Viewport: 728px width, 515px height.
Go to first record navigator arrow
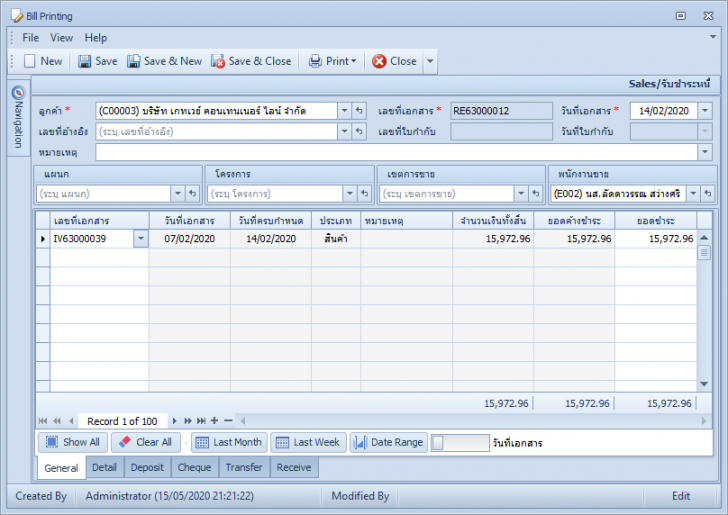pos(43,421)
